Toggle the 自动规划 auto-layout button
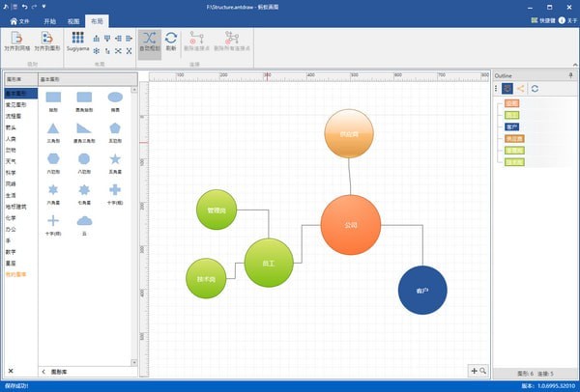Viewport: 580px width, 392px height. 149,40
